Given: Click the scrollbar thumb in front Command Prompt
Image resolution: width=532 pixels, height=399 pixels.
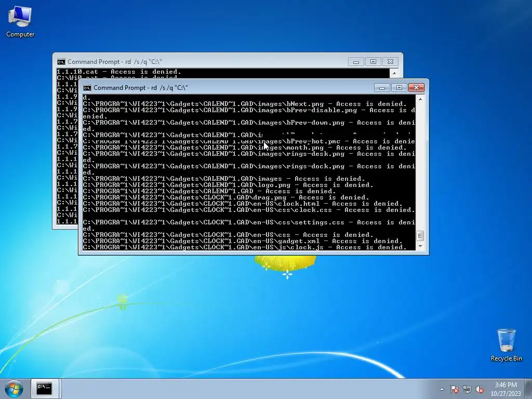Looking at the screenshot, I should click(x=420, y=235).
